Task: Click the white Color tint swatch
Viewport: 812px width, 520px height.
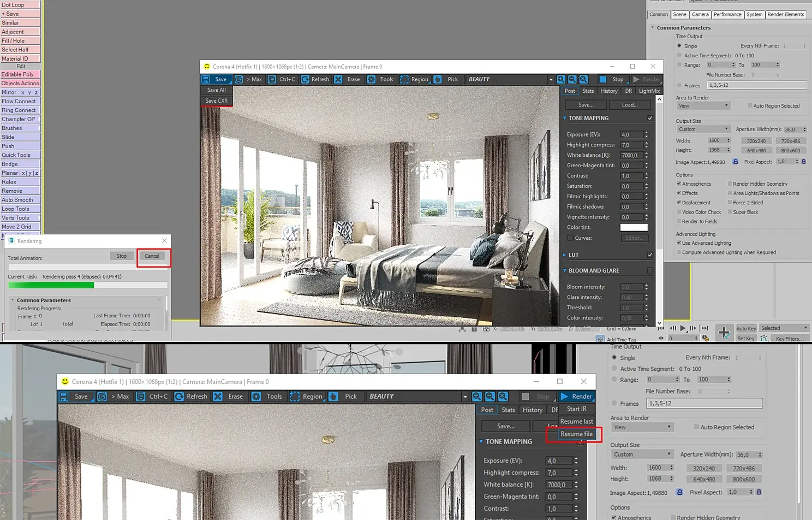Action: point(634,227)
